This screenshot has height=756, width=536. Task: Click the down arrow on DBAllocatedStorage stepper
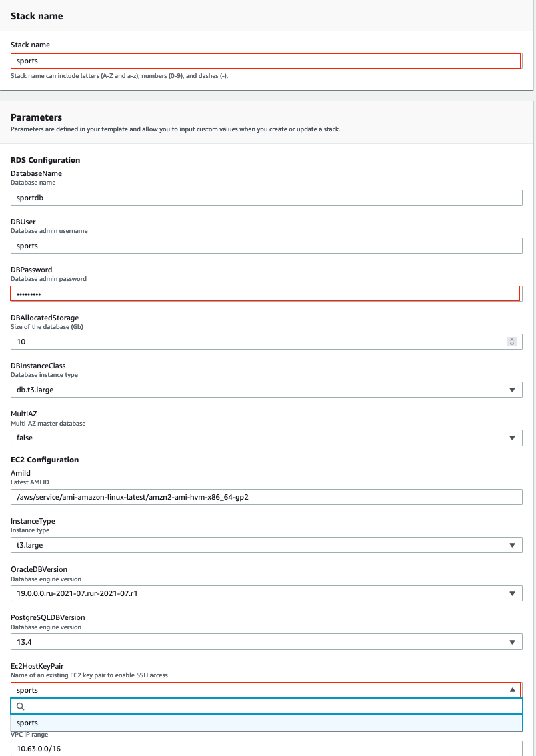tap(512, 344)
